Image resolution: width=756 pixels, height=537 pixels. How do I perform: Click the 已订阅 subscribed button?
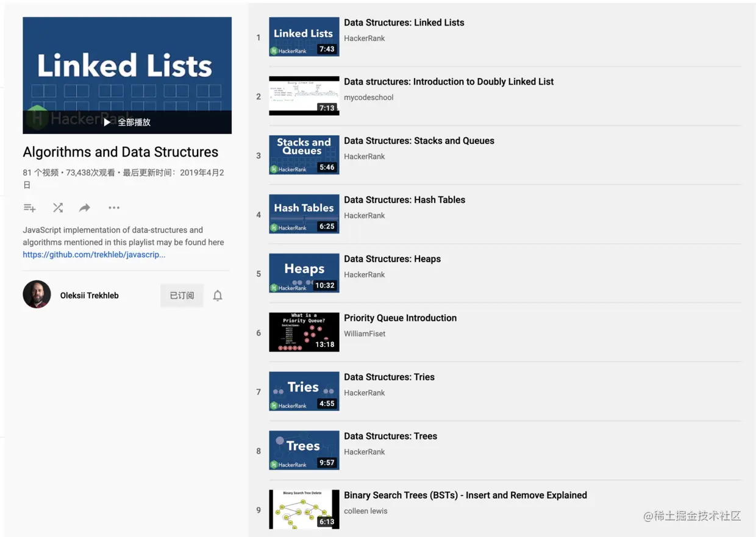point(182,296)
